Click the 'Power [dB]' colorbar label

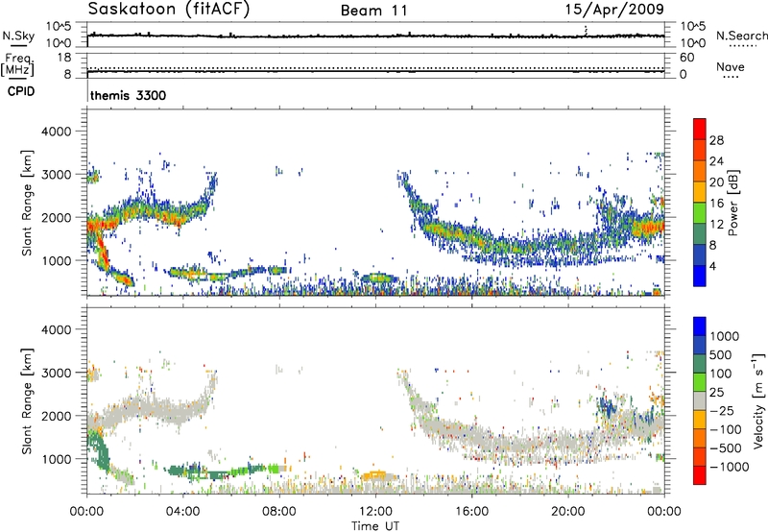(x=733, y=203)
